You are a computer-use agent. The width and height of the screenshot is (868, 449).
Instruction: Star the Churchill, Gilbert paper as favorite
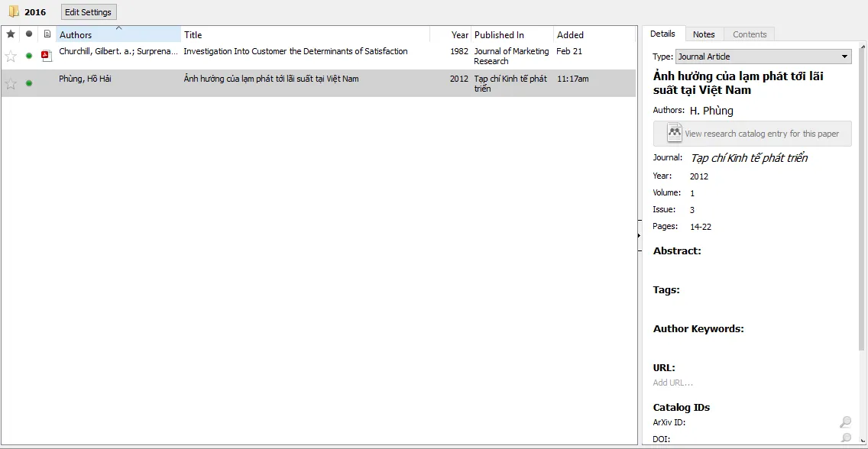pos(11,56)
